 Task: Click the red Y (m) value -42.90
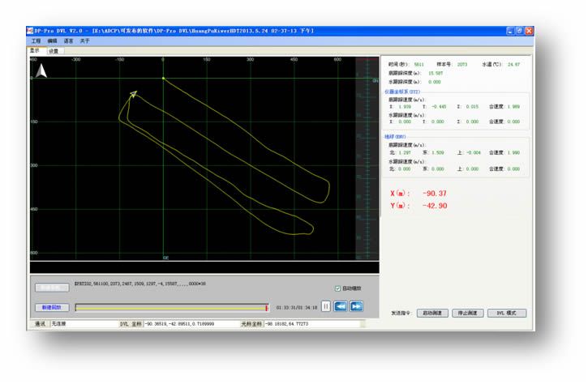click(434, 206)
